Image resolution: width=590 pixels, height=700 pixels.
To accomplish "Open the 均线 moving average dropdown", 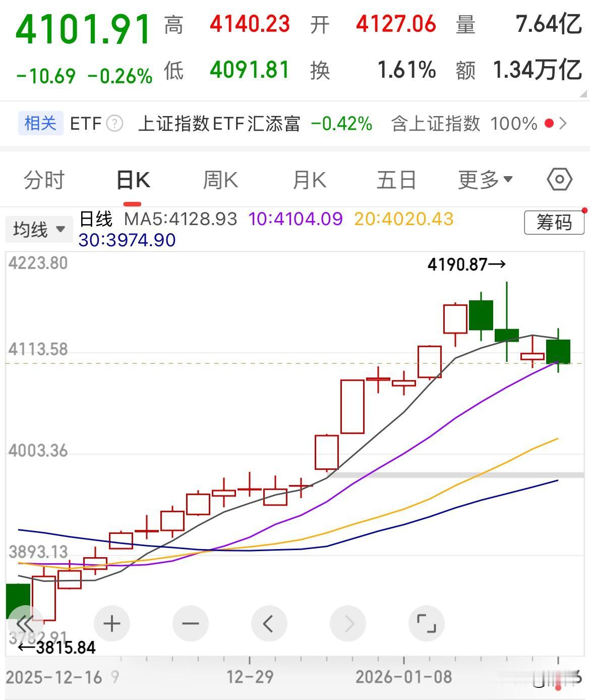I will 38,229.
